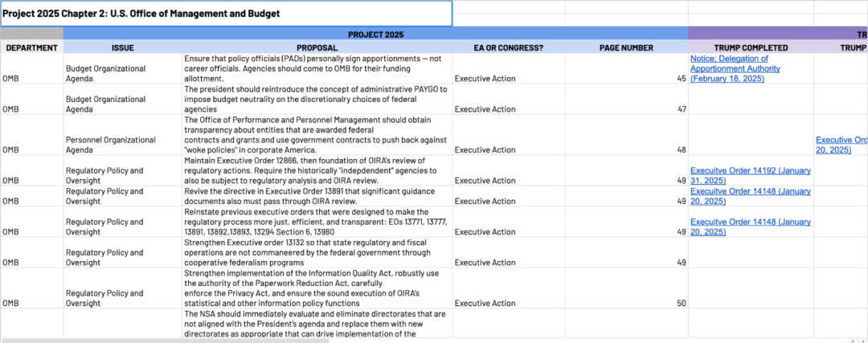This screenshot has width=868, height=343.
Task: Open the cut-off Executive Order link in the 'woke policies' row
Action: 841,145
